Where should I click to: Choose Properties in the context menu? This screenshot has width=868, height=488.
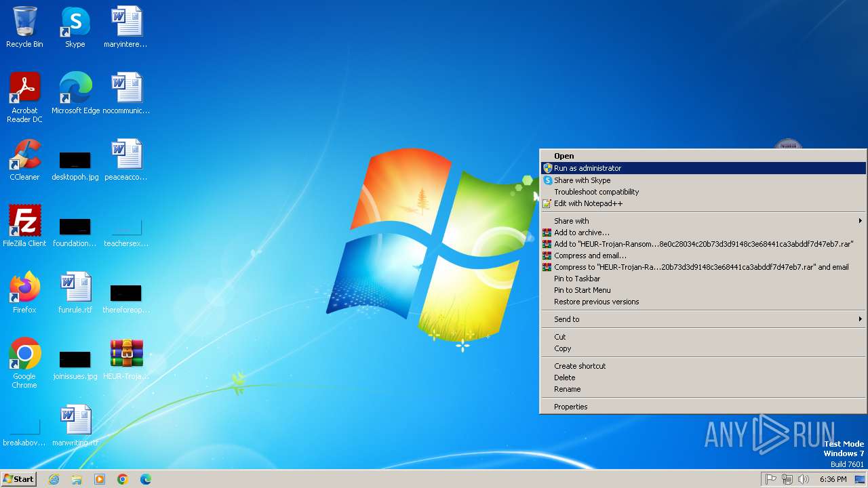pyautogui.click(x=703, y=407)
